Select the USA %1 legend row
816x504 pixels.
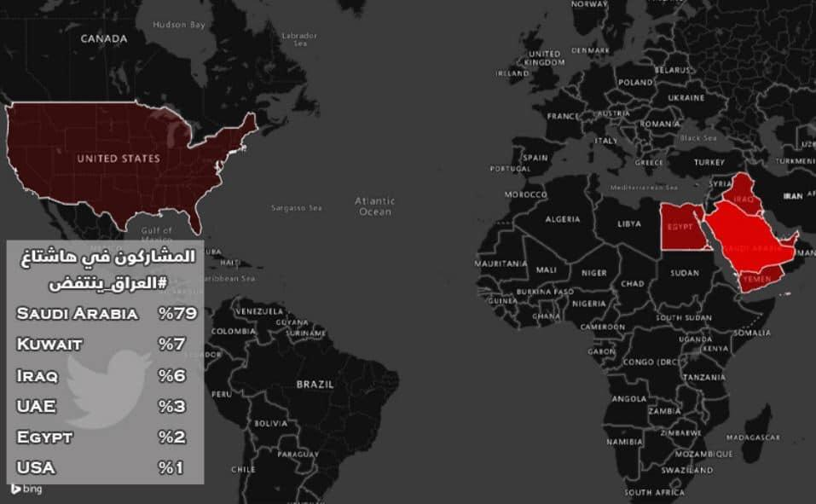[x=106, y=467]
